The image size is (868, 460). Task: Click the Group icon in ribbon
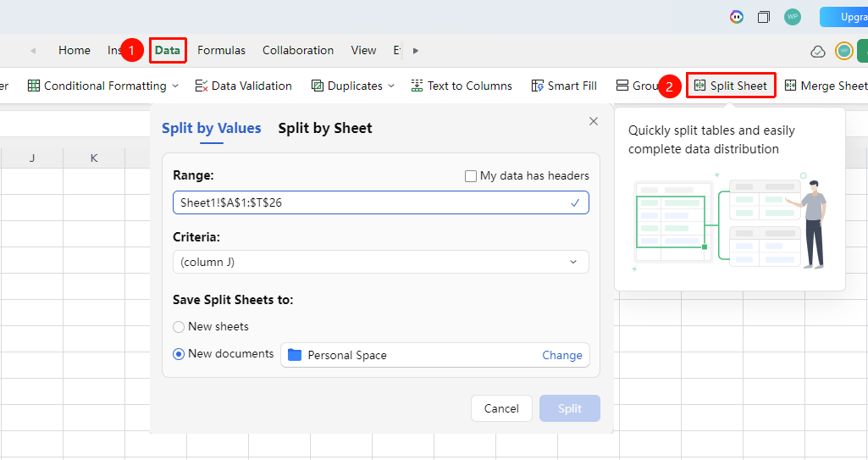pyautogui.click(x=622, y=86)
